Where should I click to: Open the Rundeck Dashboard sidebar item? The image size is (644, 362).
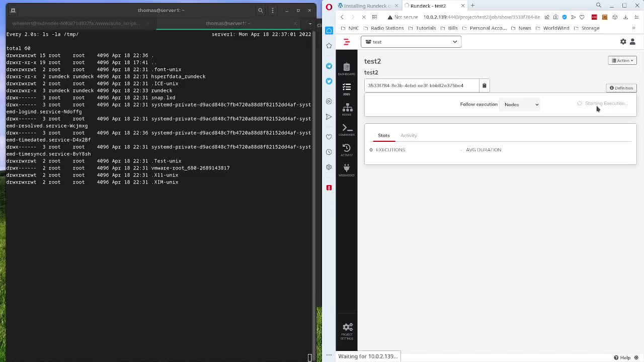click(x=346, y=69)
